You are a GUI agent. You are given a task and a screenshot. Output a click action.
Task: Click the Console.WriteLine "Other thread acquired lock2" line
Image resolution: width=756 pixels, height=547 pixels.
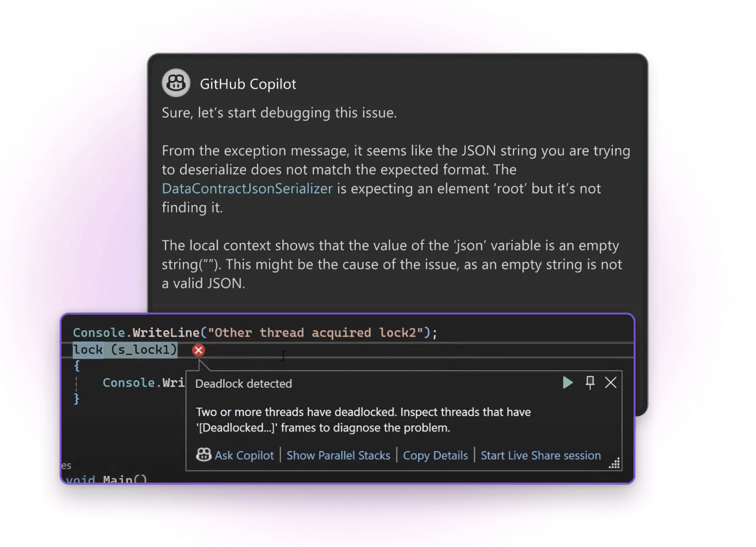(x=255, y=333)
